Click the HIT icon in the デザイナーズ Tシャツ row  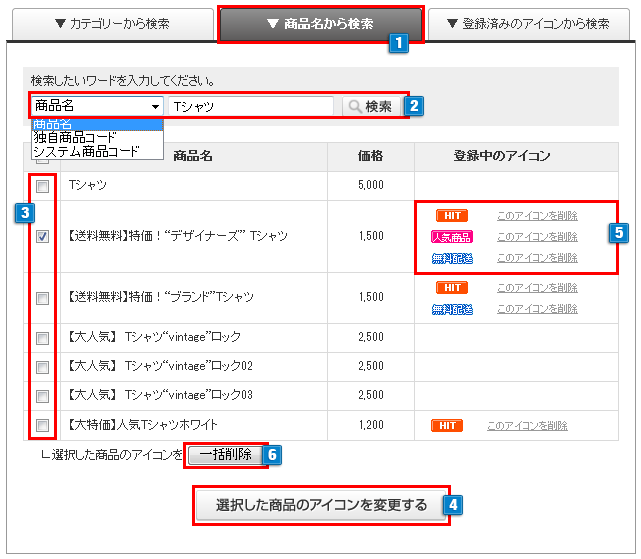click(x=451, y=216)
